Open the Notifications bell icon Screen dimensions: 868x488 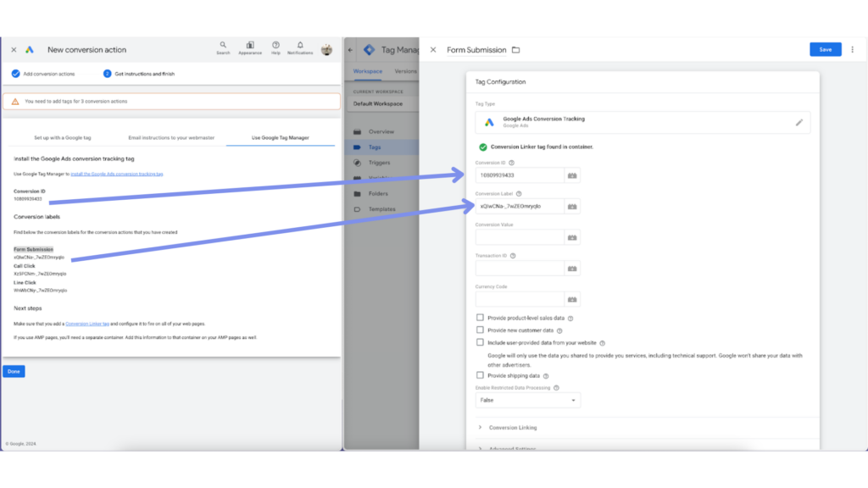300,48
